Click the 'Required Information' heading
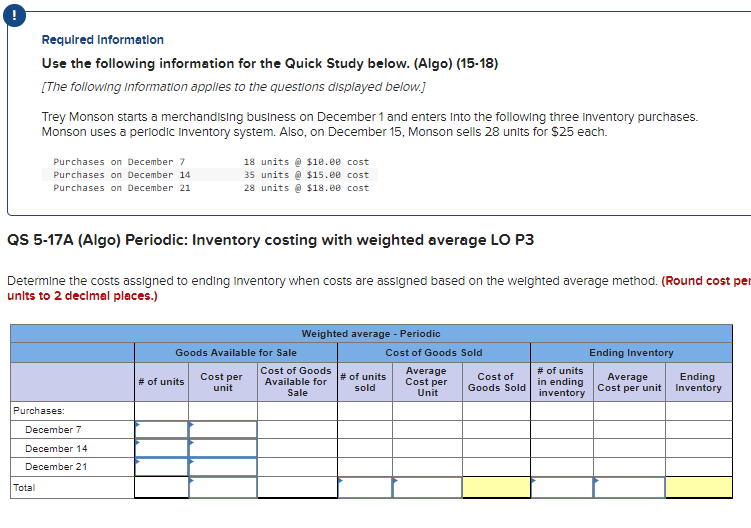751x528 pixels. (102, 40)
